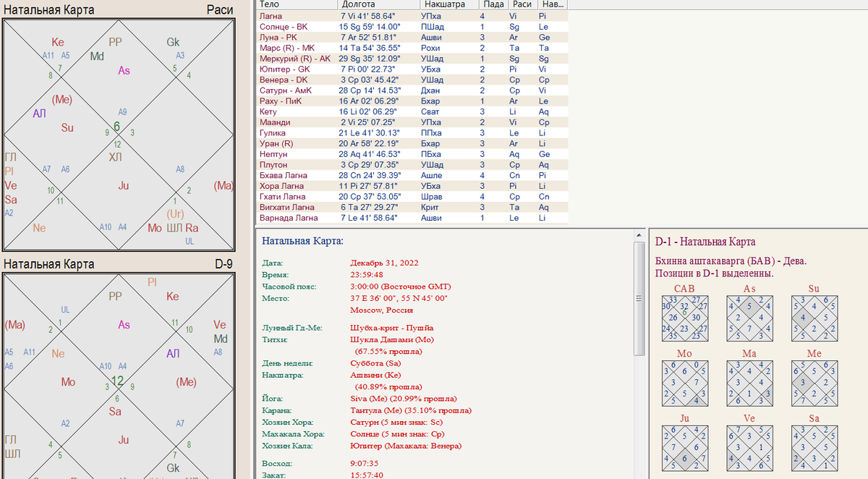Click the truncated Нав... column header
This screenshot has height=479, width=868.
coord(553,4)
